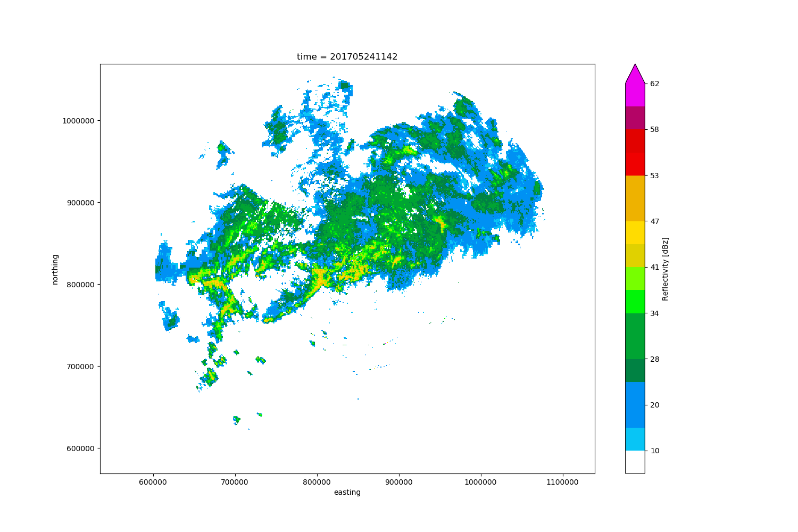The width and height of the screenshot is (798, 532).
Task: Click the 1000000 northing tick label
Action: point(79,121)
